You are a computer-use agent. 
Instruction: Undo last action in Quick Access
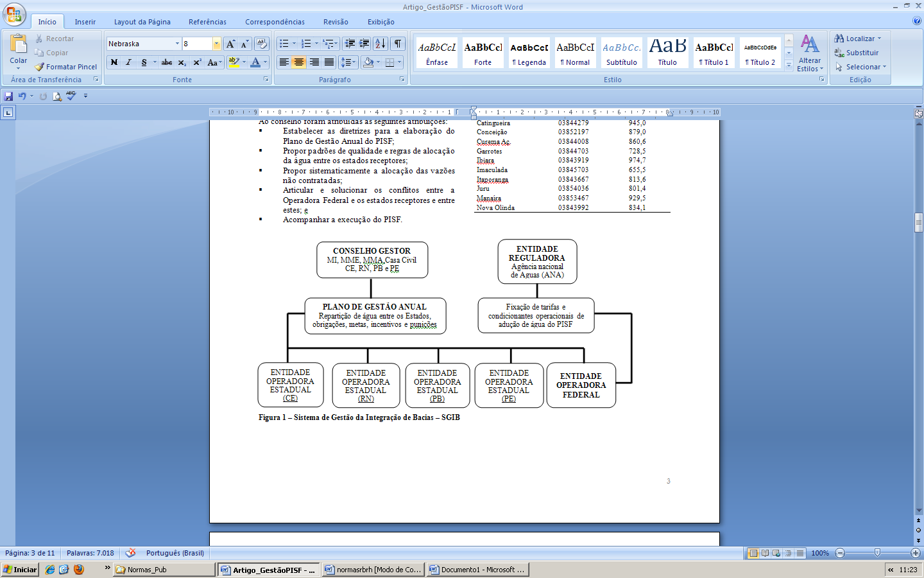[22, 96]
